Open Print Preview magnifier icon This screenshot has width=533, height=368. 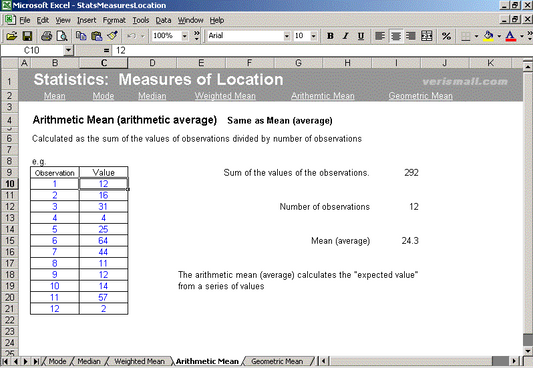(x=62, y=36)
